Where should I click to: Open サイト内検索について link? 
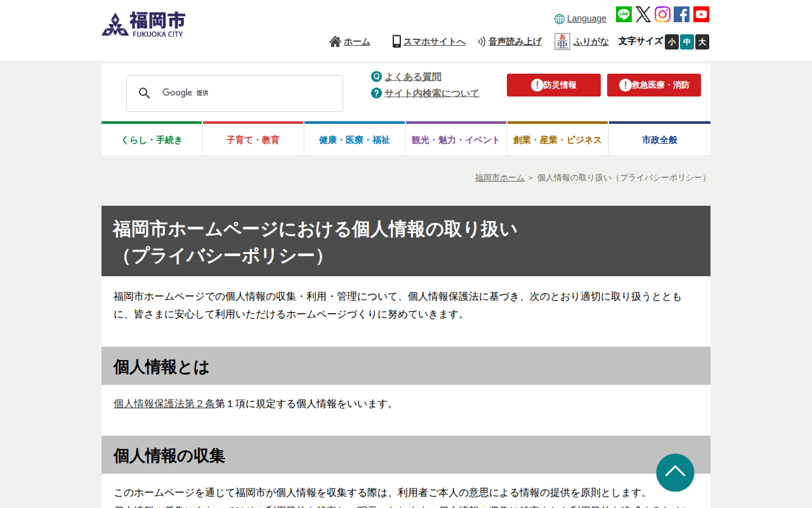click(432, 93)
